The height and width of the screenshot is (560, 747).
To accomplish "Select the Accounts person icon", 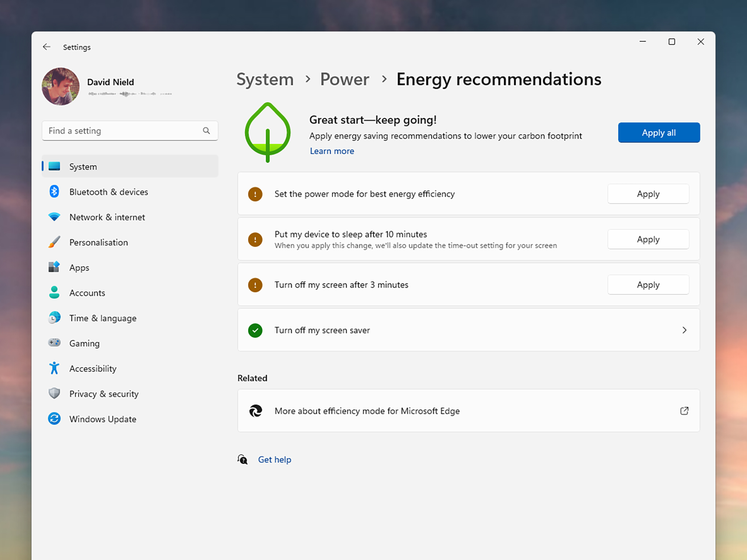I will 55,293.
